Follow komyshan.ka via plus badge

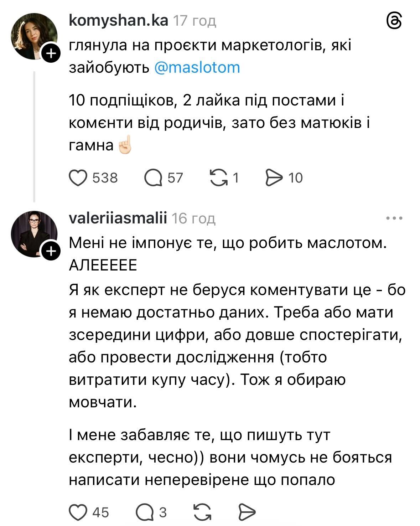click(51, 54)
